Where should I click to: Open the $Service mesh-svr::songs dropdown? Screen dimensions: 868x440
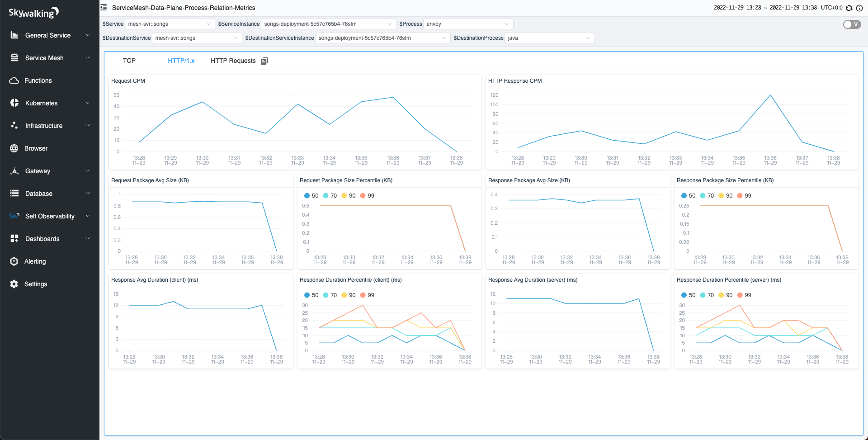point(169,24)
